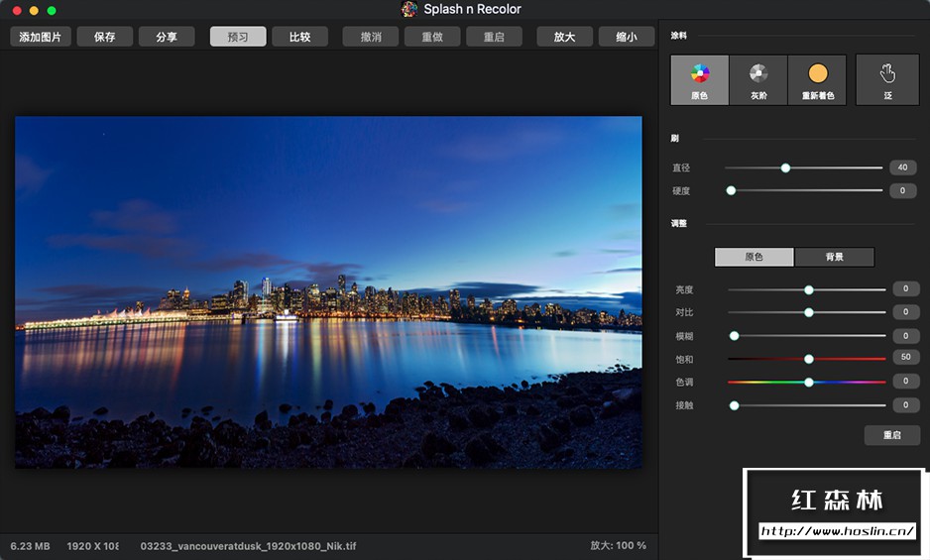This screenshot has width=930, height=560.
Task: Click 比较 to compare images
Action: [x=299, y=37]
